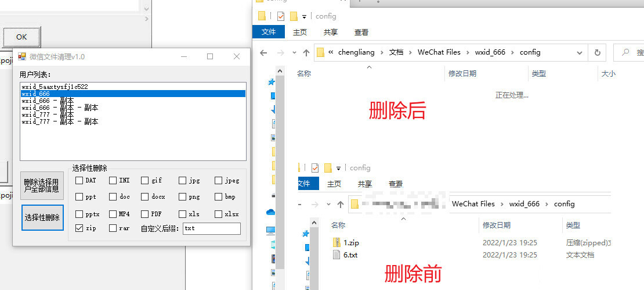Open recent locations dropdown in upper Explorer
644x290 pixels.
click(294, 53)
